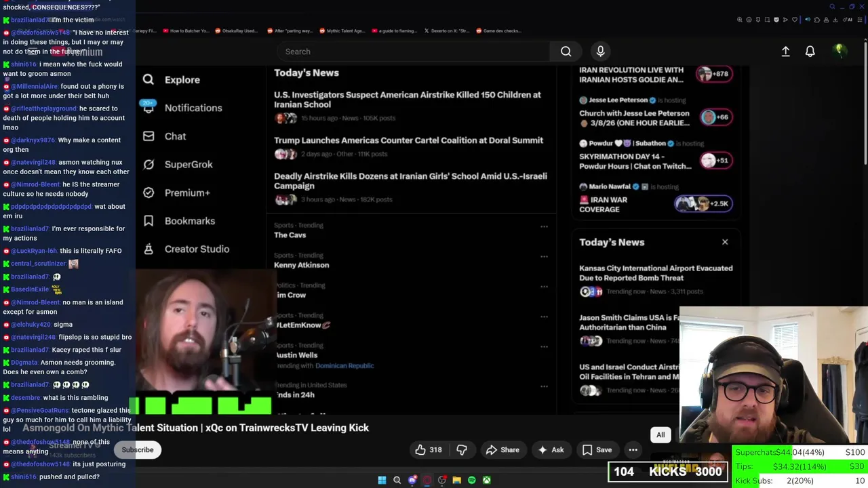Open Windows taskbar search
Screen dimensions: 868x488
397,480
